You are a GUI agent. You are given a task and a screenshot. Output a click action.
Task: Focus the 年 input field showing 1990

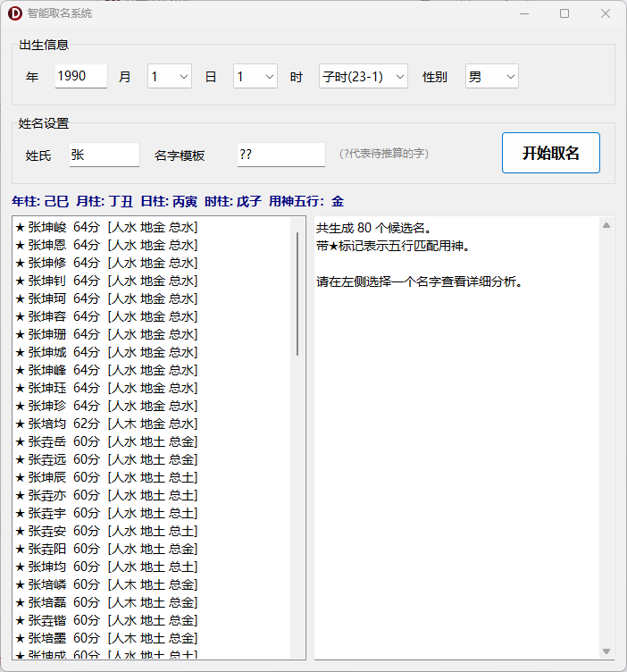point(81,76)
